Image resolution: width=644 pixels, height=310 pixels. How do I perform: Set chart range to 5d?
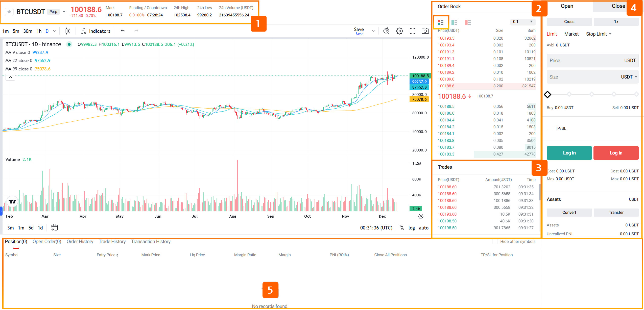[31, 228]
